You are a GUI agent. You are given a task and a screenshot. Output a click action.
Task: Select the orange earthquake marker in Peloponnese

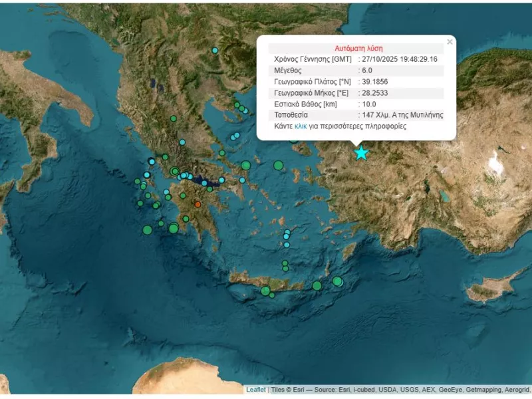point(198,204)
